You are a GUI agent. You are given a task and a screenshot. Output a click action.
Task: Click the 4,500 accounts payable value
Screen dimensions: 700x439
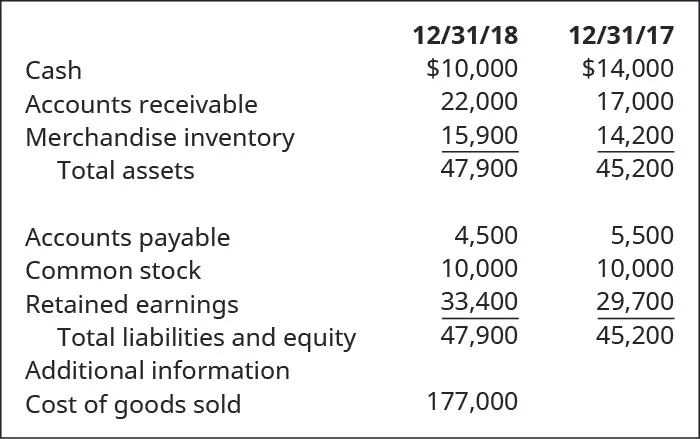pos(486,236)
